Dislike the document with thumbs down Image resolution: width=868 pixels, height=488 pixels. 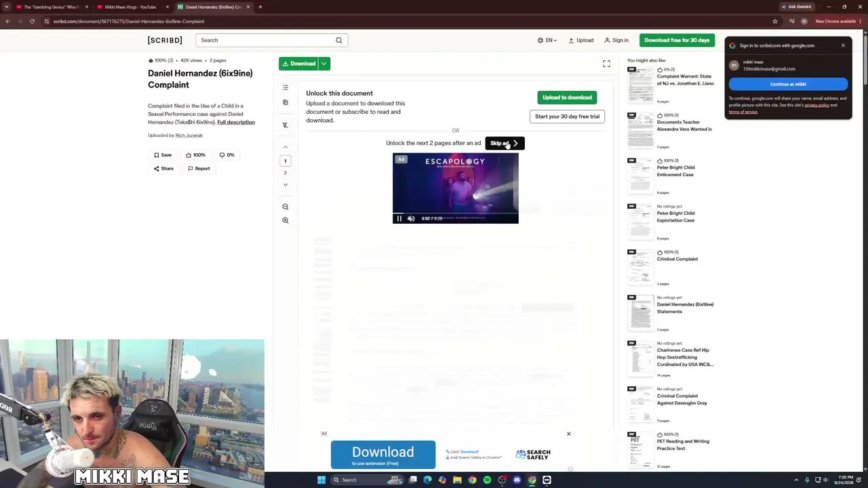(226, 155)
